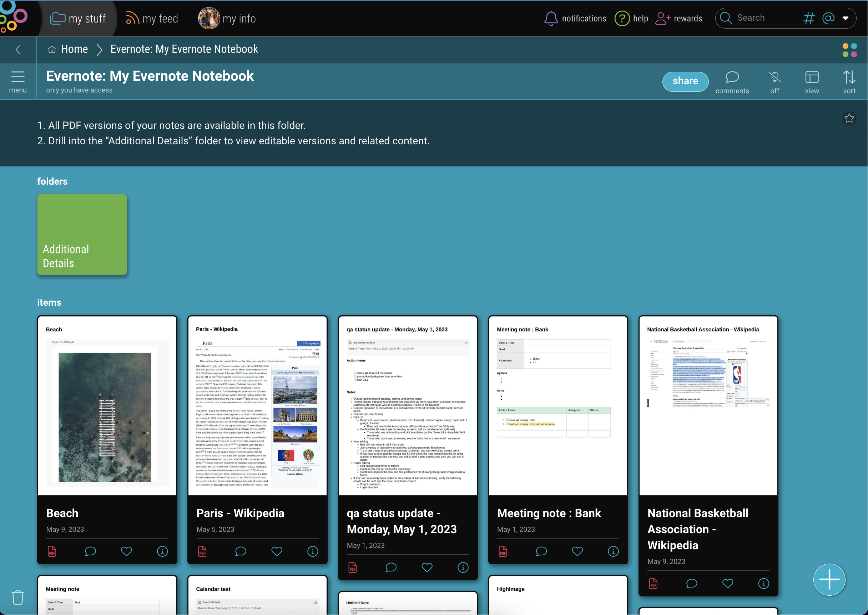Click the share button
Viewport: 868px width, 615px height.
pyautogui.click(x=685, y=81)
